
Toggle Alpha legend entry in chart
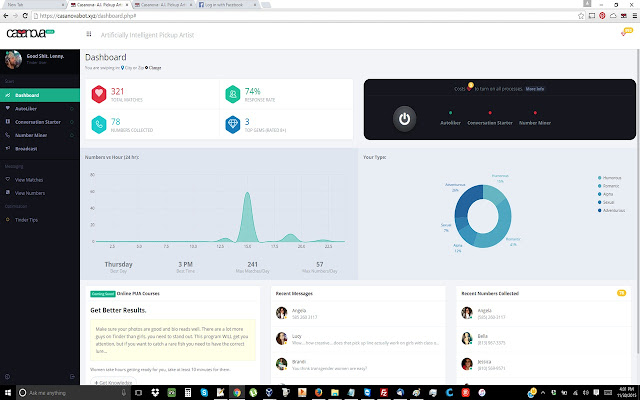coord(605,194)
